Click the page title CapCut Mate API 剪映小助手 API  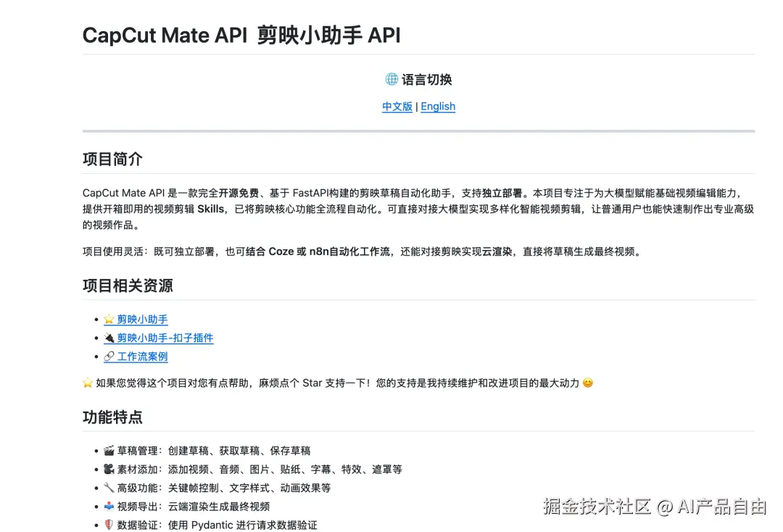point(241,36)
